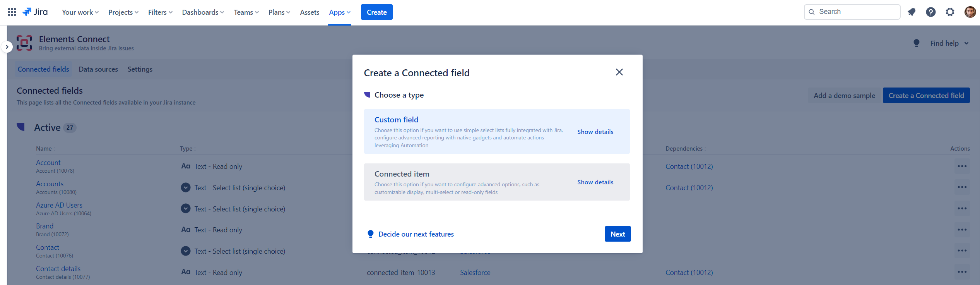
Task: Open the Dashboards menu
Action: [x=203, y=12]
